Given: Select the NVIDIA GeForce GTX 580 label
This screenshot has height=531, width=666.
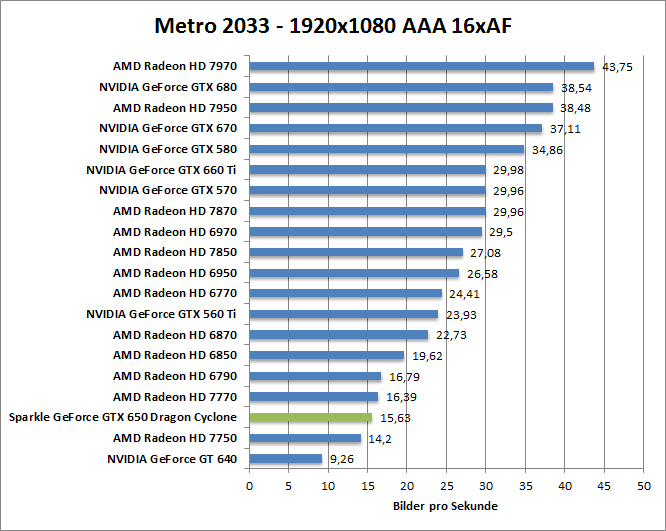Looking at the screenshot, I should [x=168, y=149].
